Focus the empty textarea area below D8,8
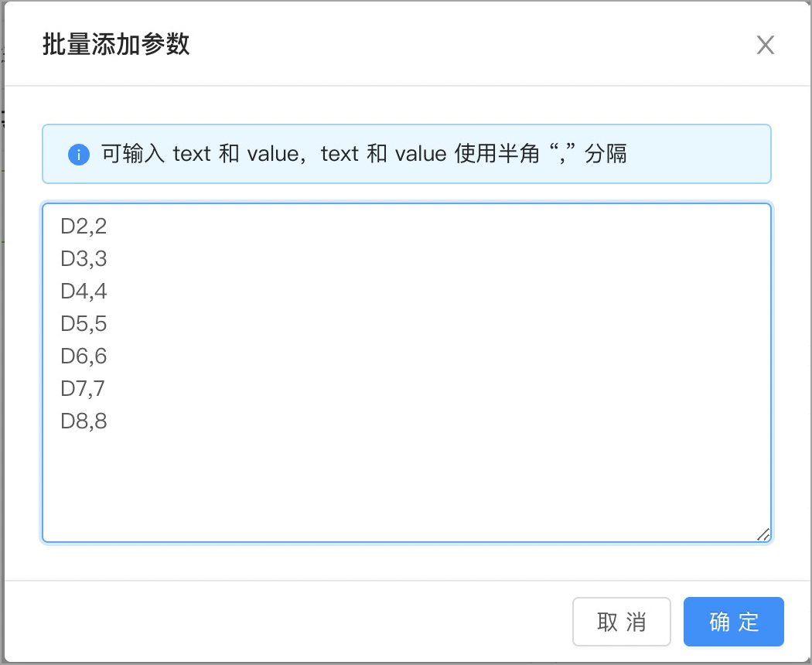 point(407,484)
